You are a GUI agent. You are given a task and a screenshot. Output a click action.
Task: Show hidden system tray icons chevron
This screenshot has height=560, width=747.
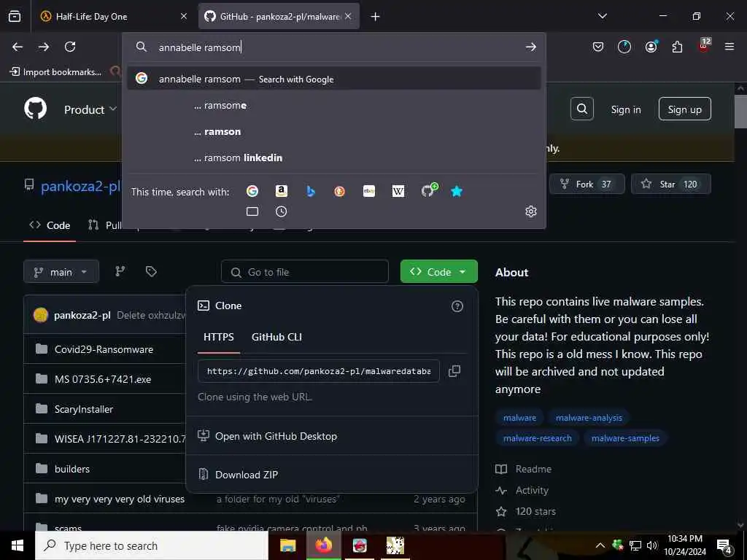click(600, 545)
